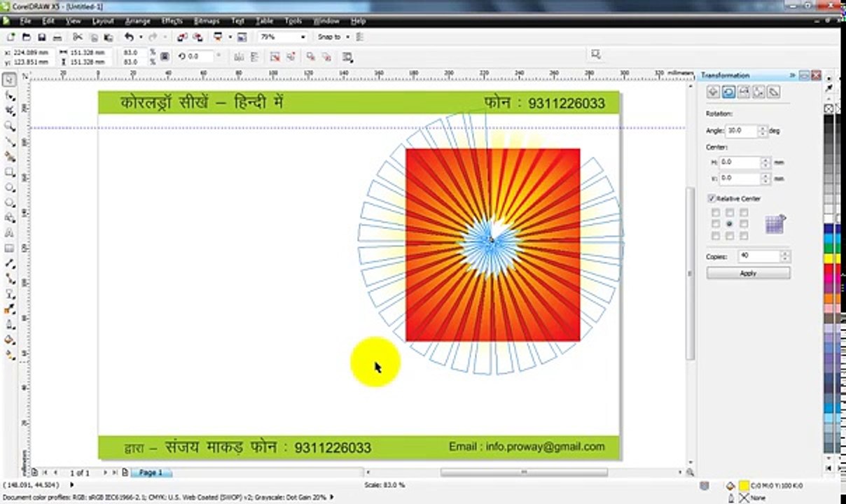Switch to Skew mode in Transformation docker
846x504 pixels.
tap(774, 92)
